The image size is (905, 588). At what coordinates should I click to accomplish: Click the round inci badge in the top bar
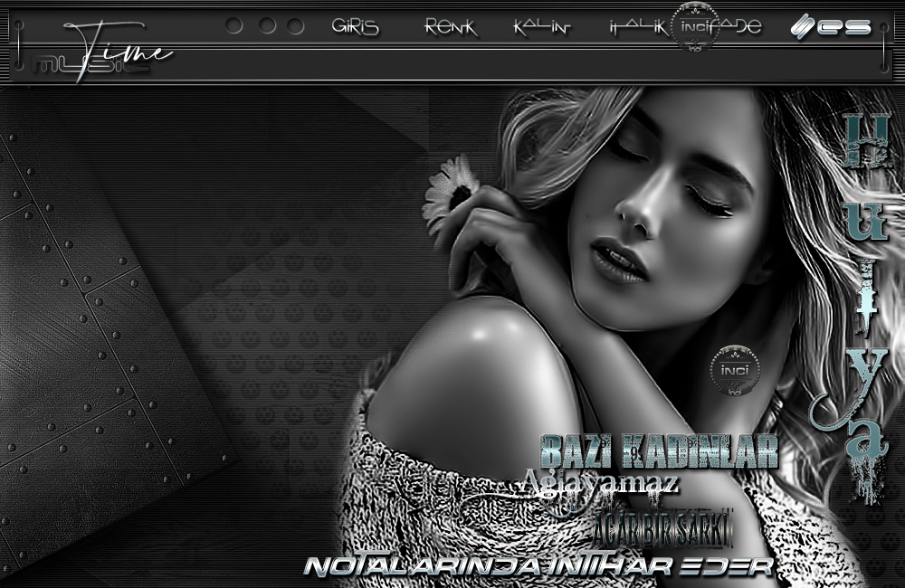[696, 26]
